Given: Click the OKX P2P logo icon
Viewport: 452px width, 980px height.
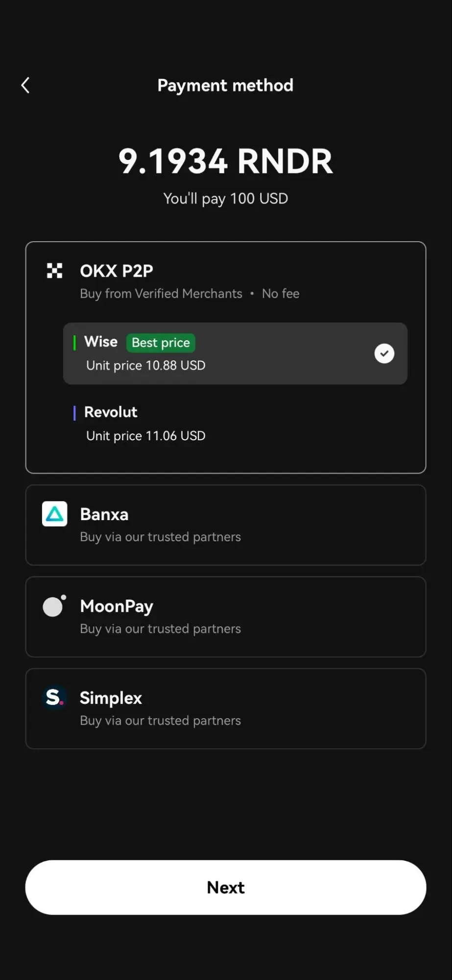Looking at the screenshot, I should pos(54,271).
